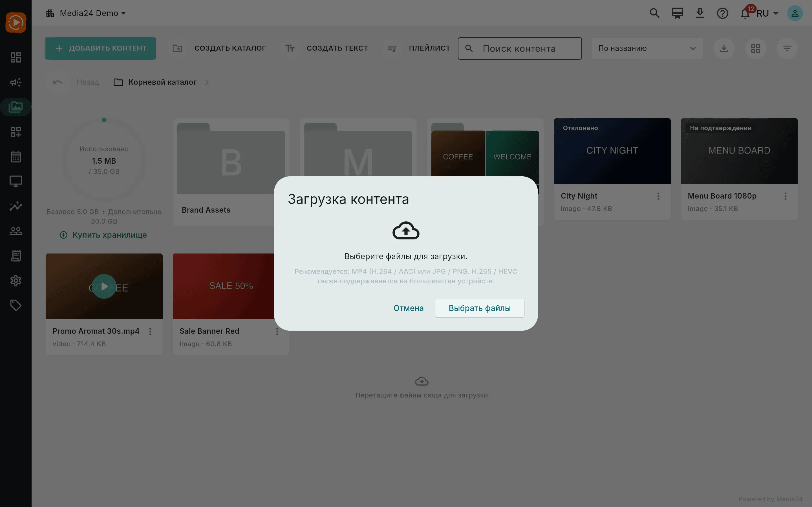This screenshot has width=812, height=507.
Task: Click the Поиск контента search field
Action: click(519, 49)
